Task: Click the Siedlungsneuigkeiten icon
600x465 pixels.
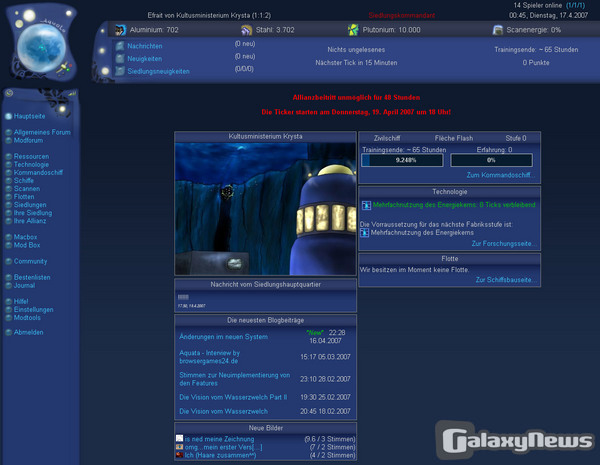Action: [120, 72]
